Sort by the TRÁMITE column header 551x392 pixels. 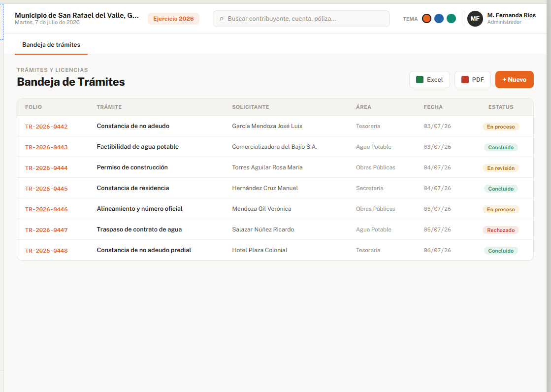click(x=109, y=107)
